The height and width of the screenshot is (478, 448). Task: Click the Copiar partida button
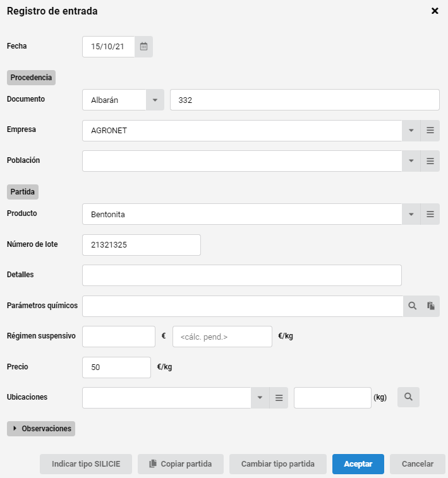click(181, 464)
